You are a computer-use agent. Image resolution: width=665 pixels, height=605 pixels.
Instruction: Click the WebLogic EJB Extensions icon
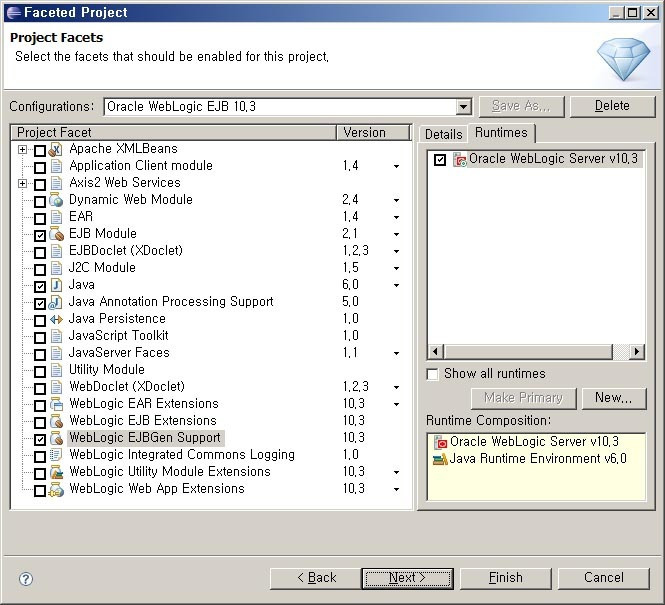[56, 421]
